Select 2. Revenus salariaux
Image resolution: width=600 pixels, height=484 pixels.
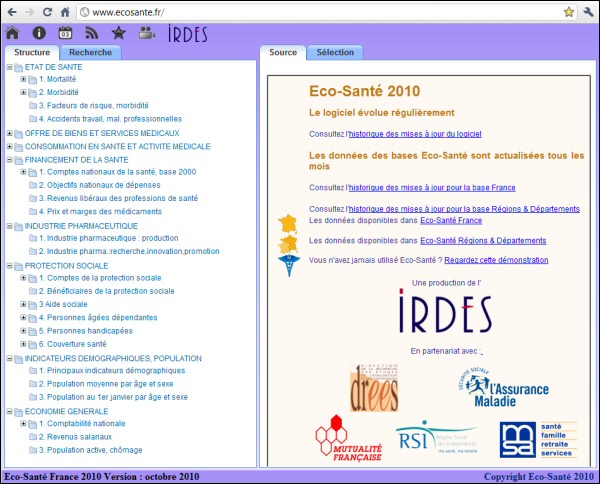(75, 437)
